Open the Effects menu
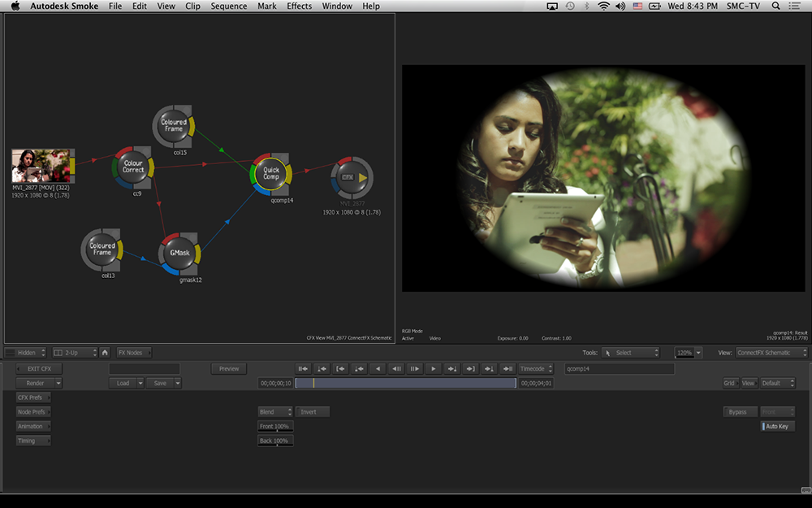The image size is (812, 508). [299, 7]
